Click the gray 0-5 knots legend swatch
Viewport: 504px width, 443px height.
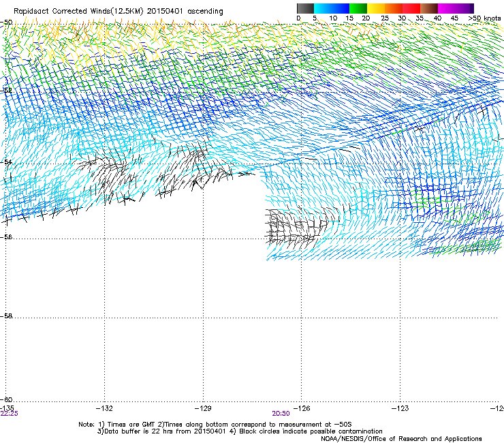[306, 8]
